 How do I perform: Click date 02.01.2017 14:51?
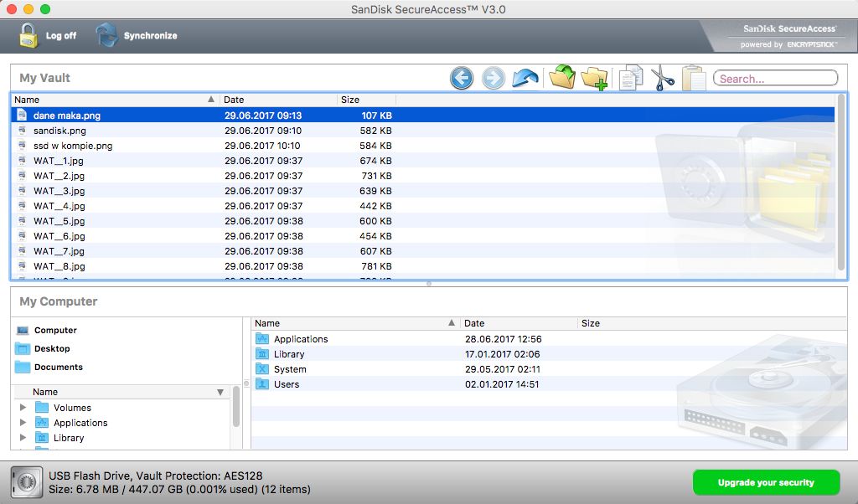coord(502,384)
